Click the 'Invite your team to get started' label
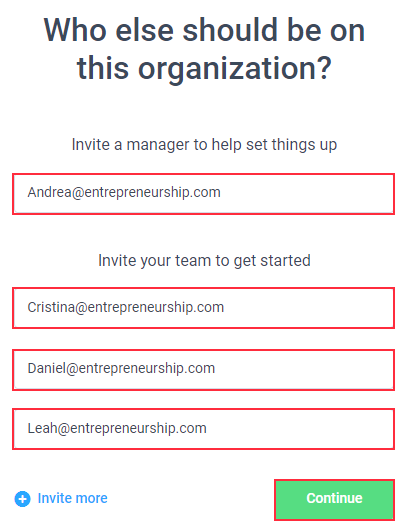This screenshot has height=527, width=403. [x=204, y=260]
